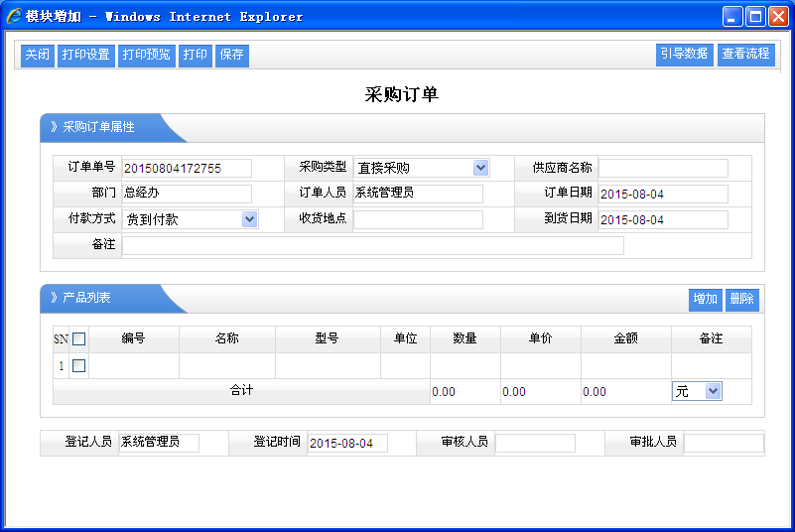Click the Internet Explorer icon in title bar
Screen dimensions: 795x532
(14, 16)
